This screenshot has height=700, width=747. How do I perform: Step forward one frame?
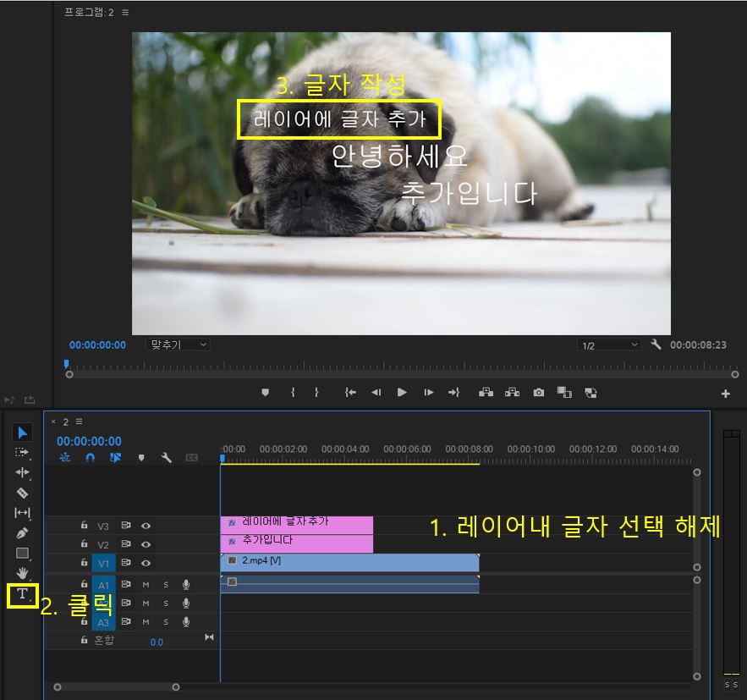click(x=428, y=393)
